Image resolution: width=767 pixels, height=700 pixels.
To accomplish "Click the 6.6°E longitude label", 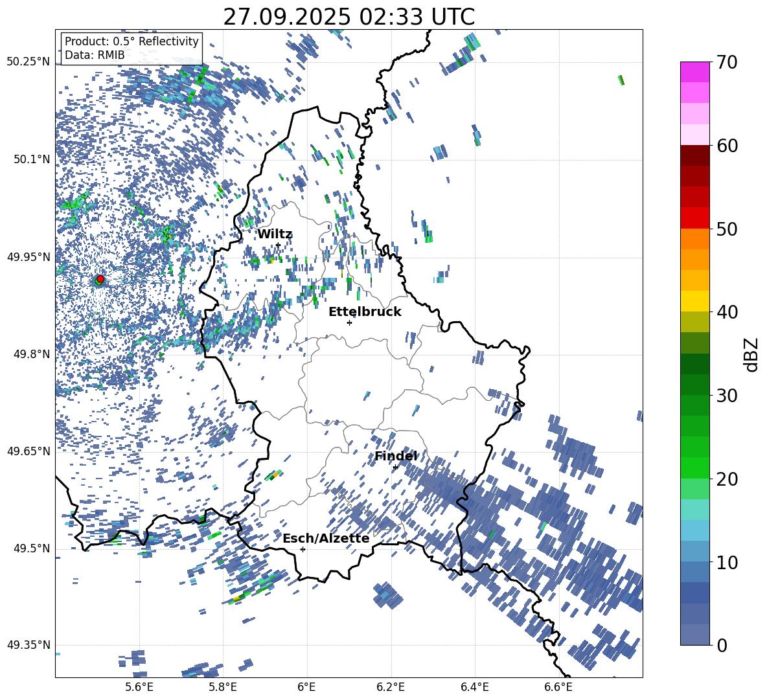I will pos(558,687).
